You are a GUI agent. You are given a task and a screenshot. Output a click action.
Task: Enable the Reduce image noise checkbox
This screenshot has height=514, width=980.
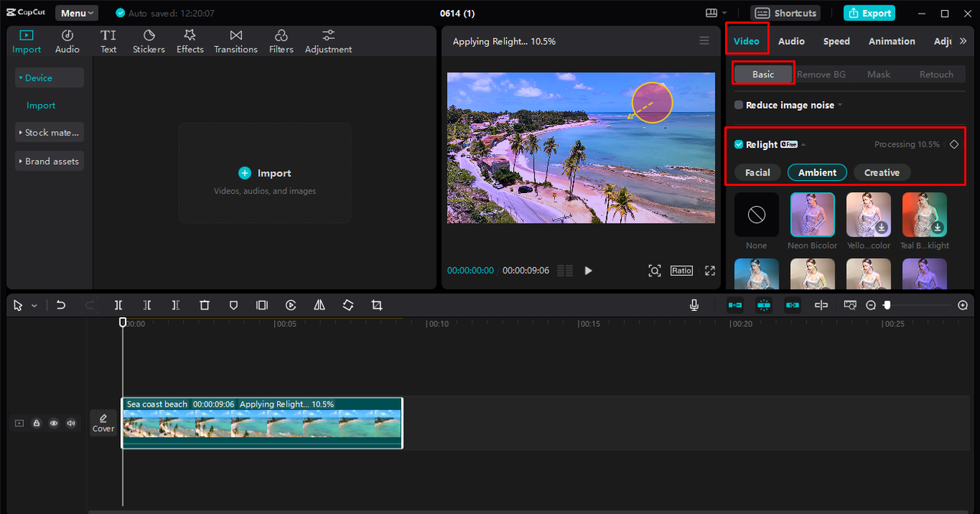(x=739, y=105)
